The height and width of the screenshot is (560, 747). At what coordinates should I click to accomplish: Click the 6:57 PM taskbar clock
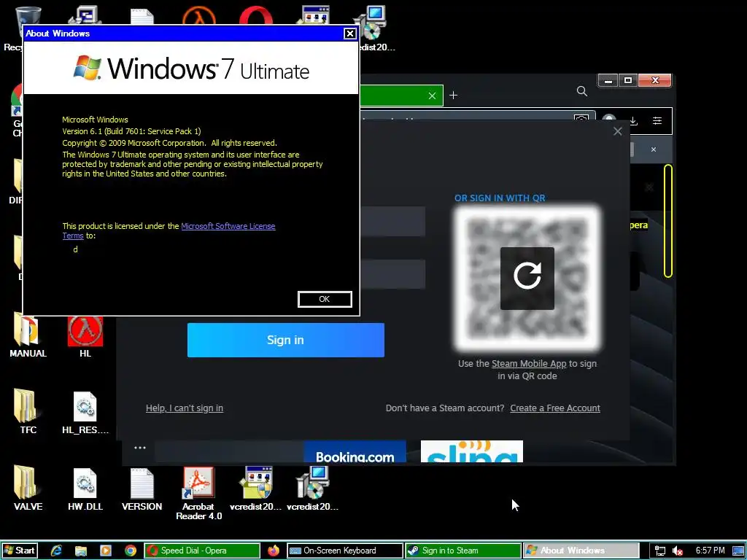(711, 551)
